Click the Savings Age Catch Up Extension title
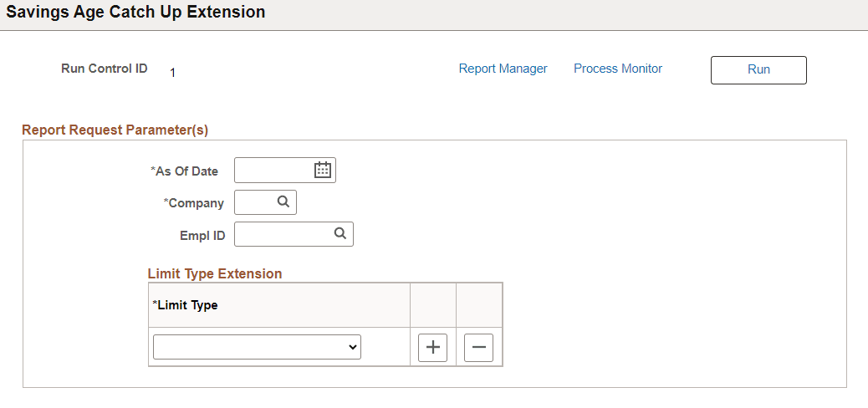Screen dimensions: 868x408 pos(135,13)
